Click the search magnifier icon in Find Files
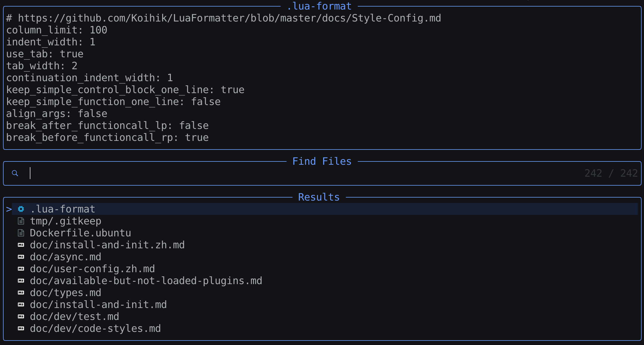 click(15, 173)
